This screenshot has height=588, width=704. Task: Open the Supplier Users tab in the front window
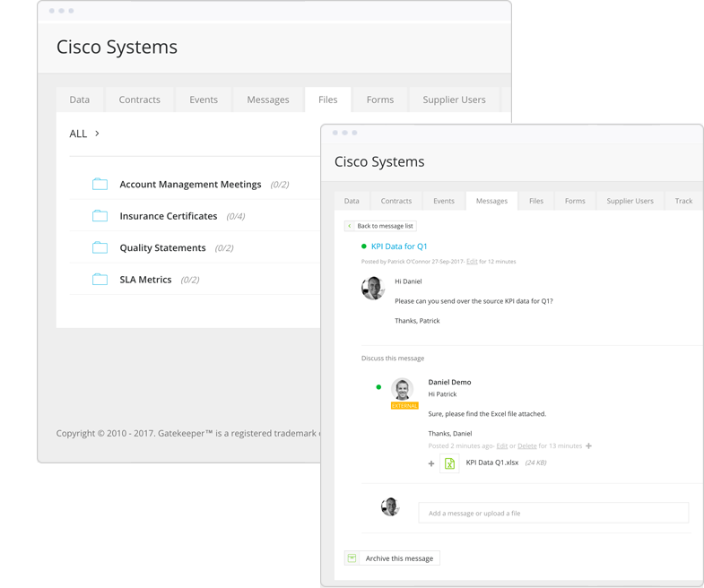(x=630, y=201)
